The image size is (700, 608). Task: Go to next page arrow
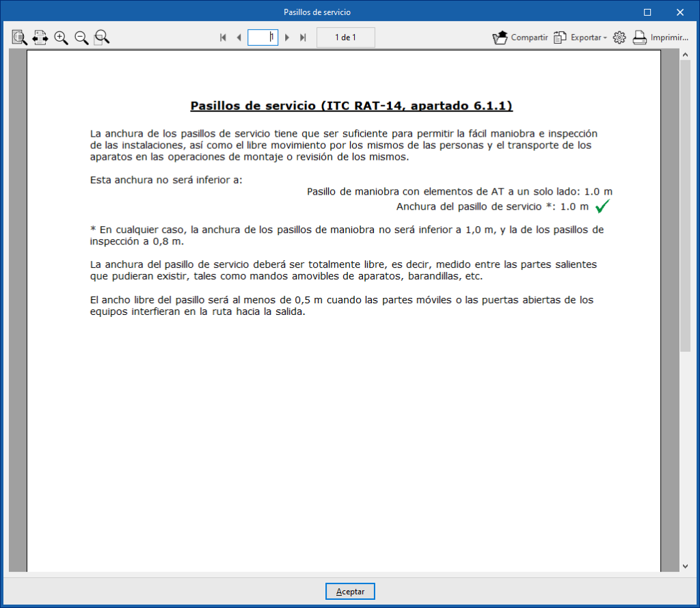tap(287, 38)
